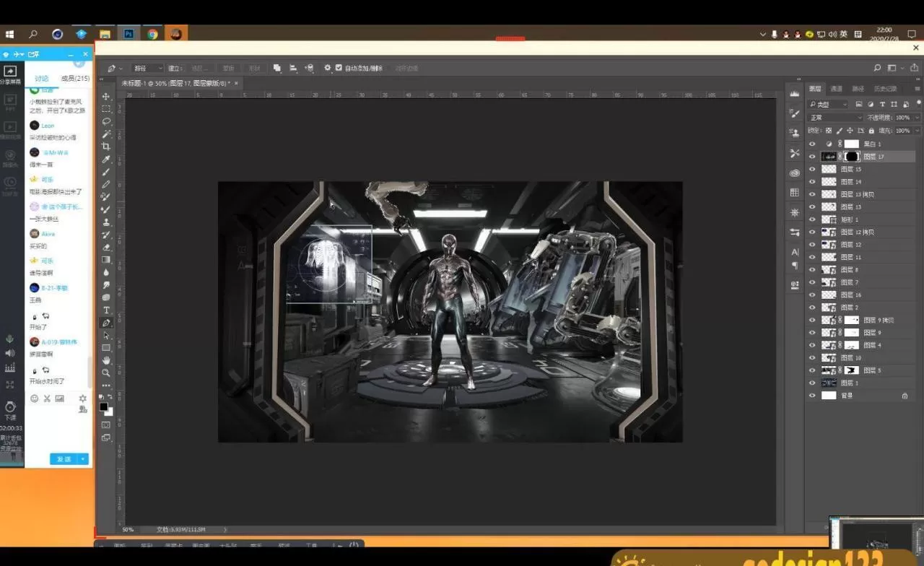Switch to the 历史记录 panel tab
Viewport: 924px width, 566px height.
pyautogui.click(x=885, y=89)
